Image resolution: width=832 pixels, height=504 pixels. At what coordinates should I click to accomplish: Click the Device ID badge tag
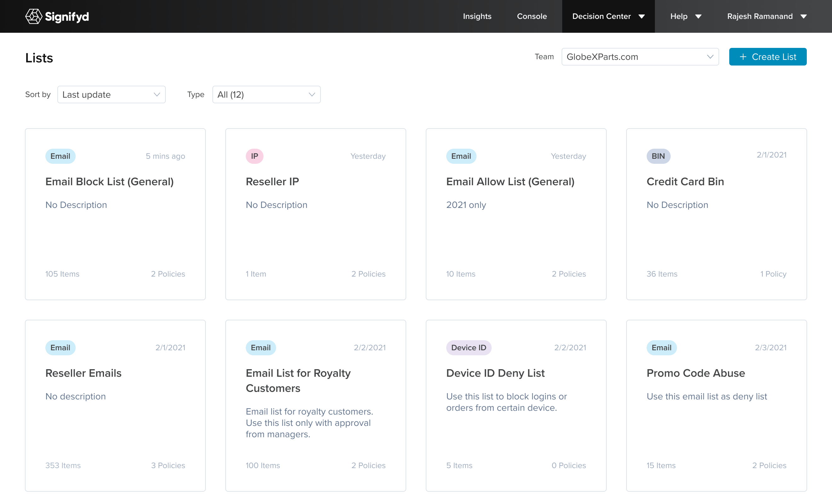(x=468, y=347)
